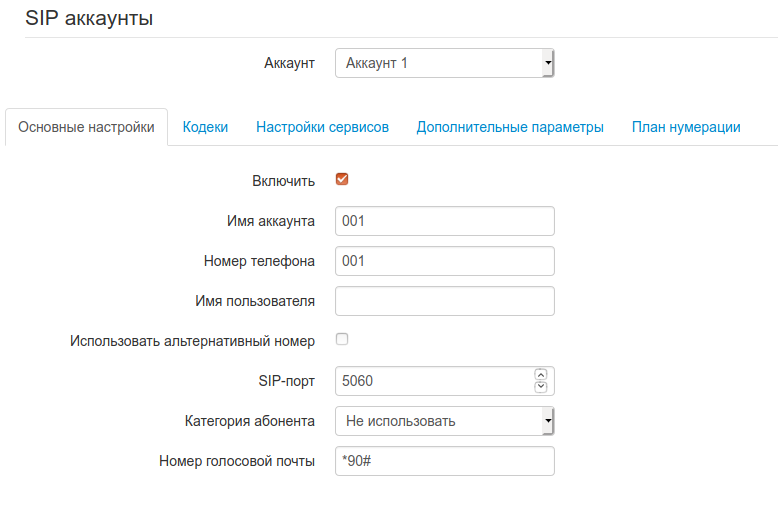The height and width of the screenshot is (508, 778).
Task: Select the Основные настройки tab
Action: (86, 127)
